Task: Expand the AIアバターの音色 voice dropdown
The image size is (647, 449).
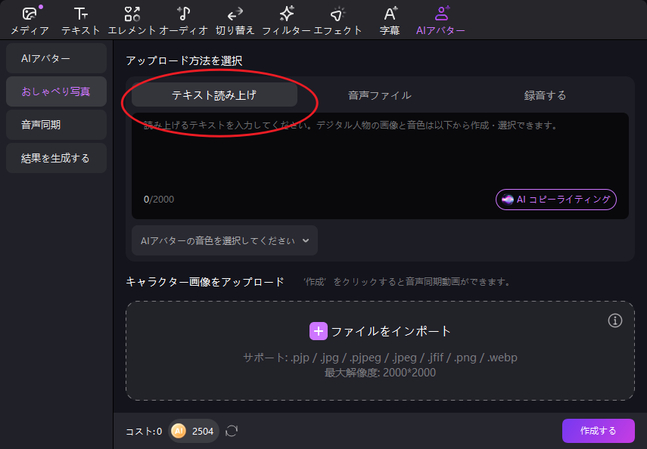Action: [224, 240]
